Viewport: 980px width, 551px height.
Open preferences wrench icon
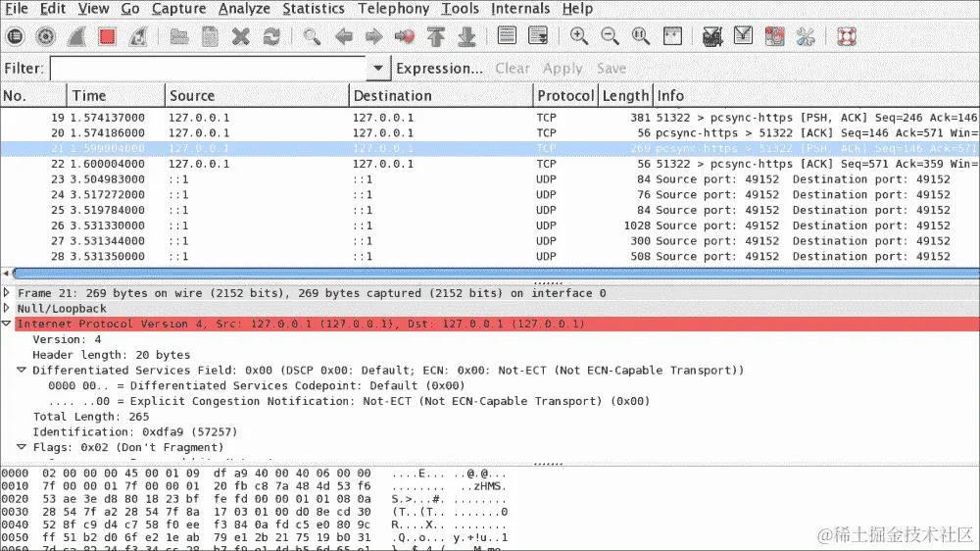[x=806, y=36]
